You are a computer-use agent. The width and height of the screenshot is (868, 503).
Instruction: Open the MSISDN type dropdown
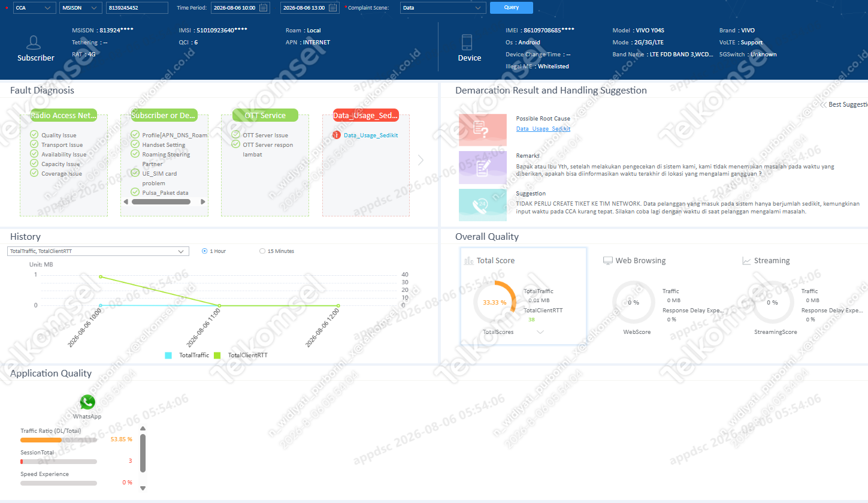[81, 8]
